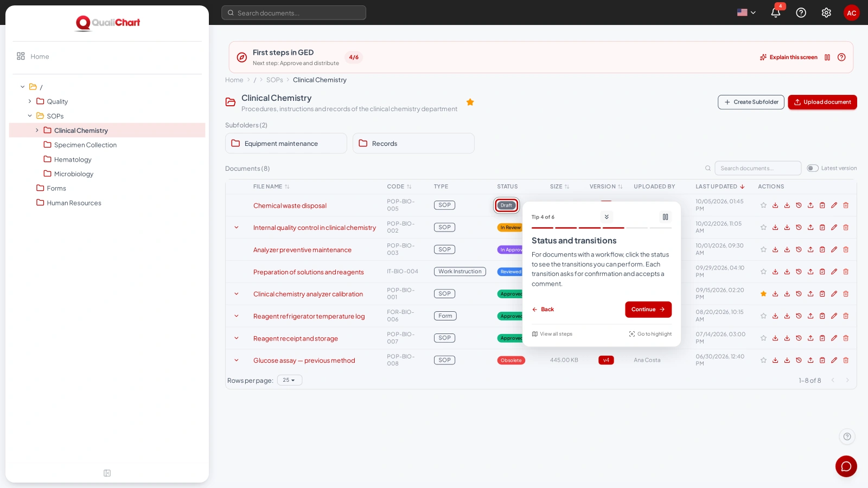The height and width of the screenshot is (488, 868).
Task: Open the rows per page dropdown
Action: tap(290, 380)
